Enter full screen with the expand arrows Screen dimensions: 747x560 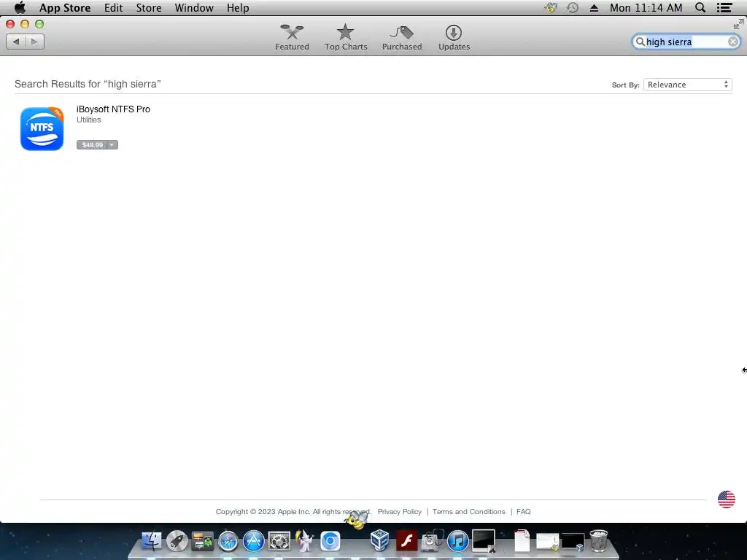[738, 24]
